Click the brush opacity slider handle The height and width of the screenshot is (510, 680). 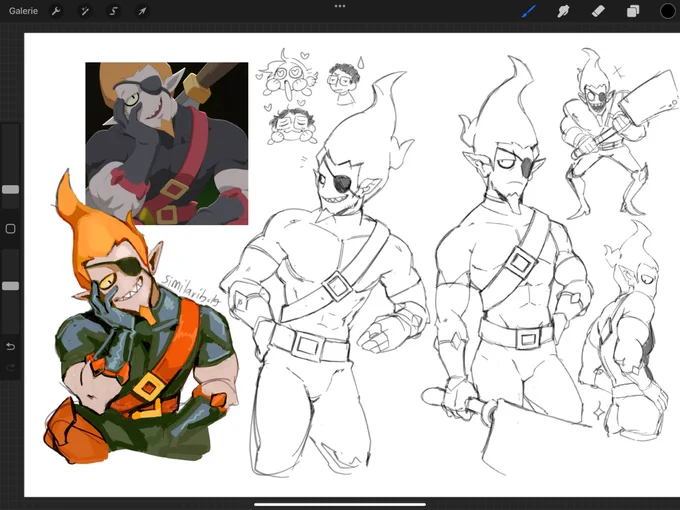click(x=10, y=286)
